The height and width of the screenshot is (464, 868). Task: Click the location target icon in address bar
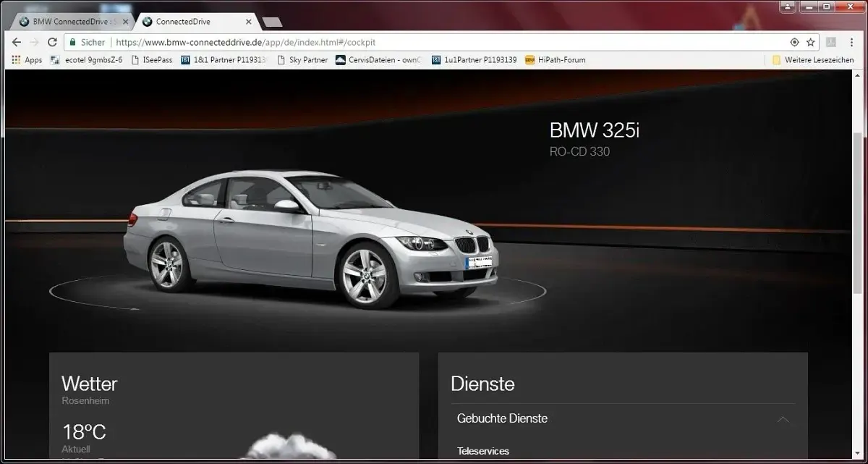[x=795, y=42]
